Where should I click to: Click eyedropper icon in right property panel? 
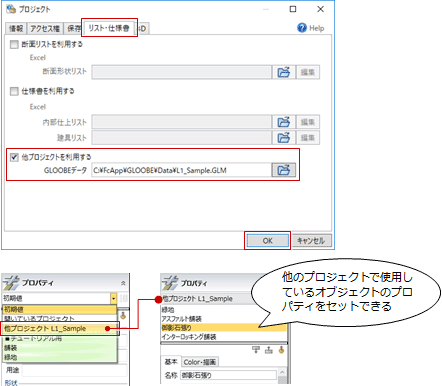(x=281, y=350)
